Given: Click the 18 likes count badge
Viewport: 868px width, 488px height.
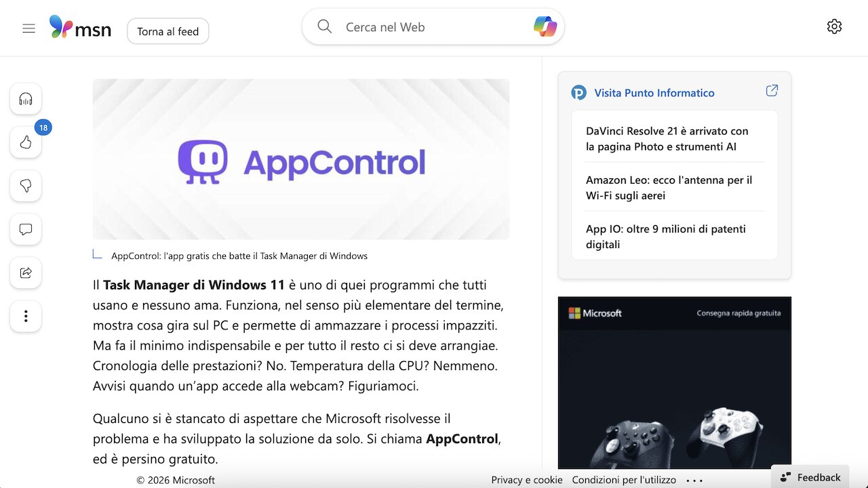Looking at the screenshot, I should (x=43, y=127).
